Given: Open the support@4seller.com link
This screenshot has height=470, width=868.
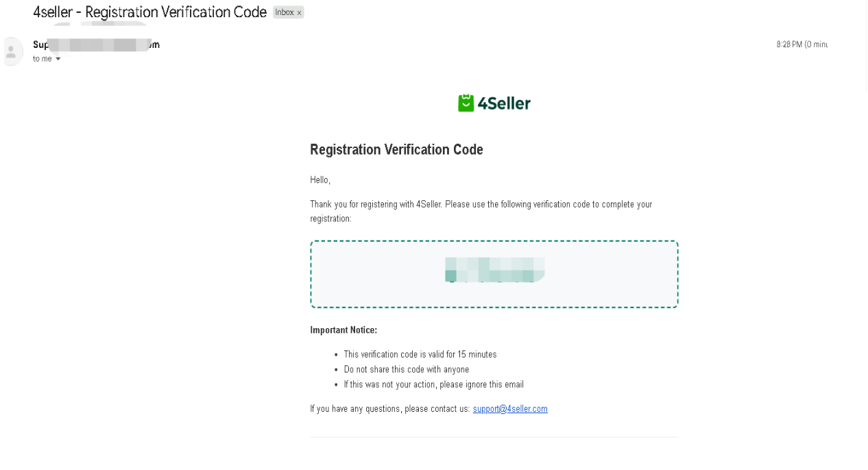Looking at the screenshot, I should coord(510,409).
